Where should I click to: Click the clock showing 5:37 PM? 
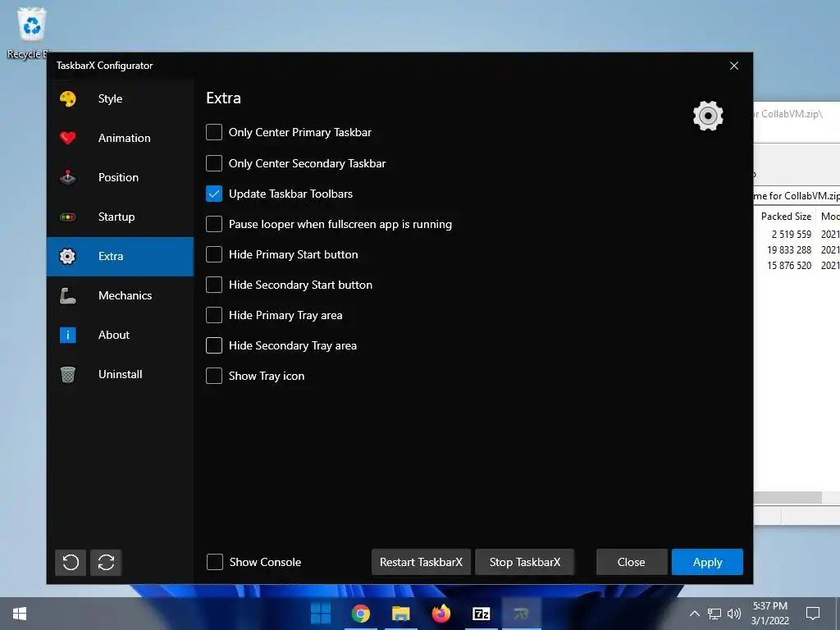click(x=769, y=614)
